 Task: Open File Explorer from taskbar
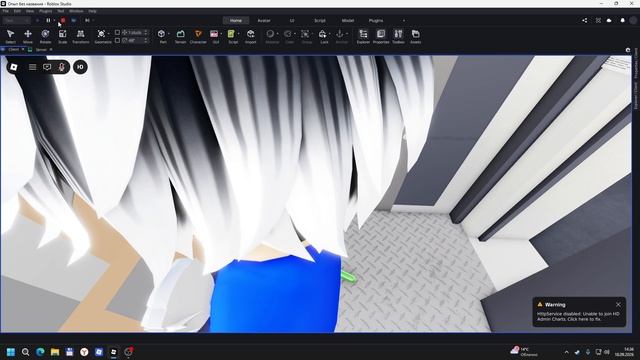pyautogui.click(x=55, y=352)
